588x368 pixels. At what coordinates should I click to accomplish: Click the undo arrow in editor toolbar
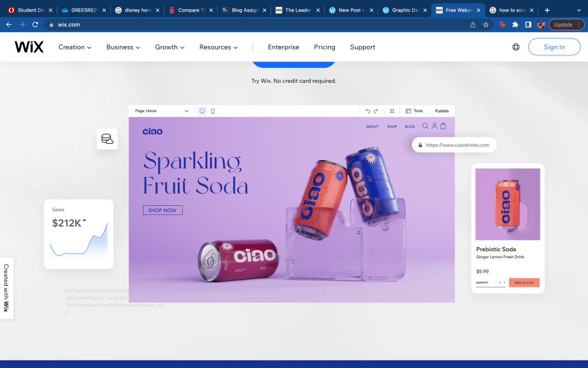(x=367, y=111)
